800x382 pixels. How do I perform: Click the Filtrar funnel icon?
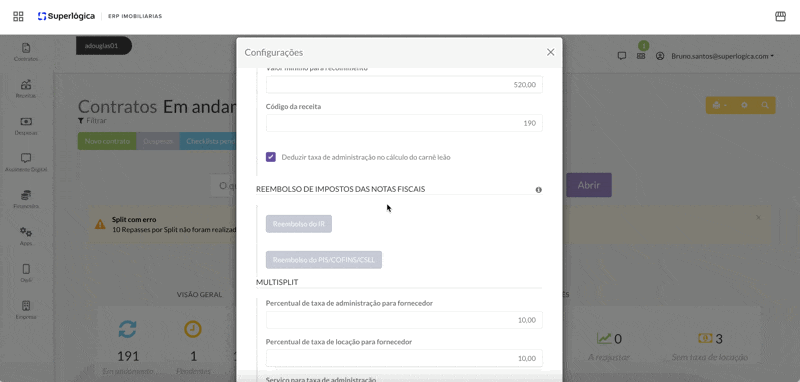click(81, 121)
